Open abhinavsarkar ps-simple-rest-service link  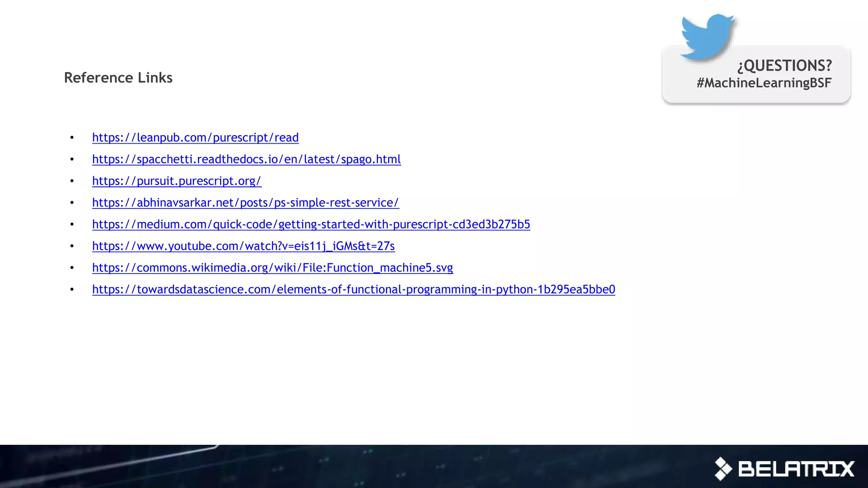pyautogui.click(x=245, y=202)
